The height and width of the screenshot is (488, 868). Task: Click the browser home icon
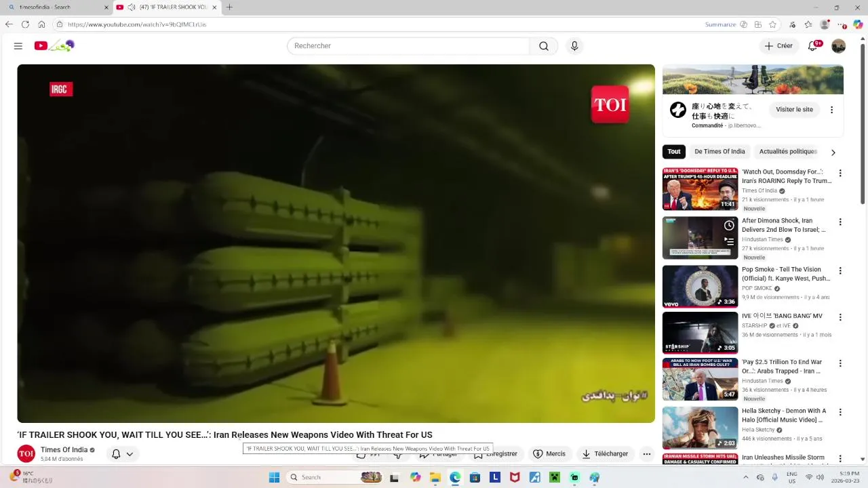coord(41,24)
